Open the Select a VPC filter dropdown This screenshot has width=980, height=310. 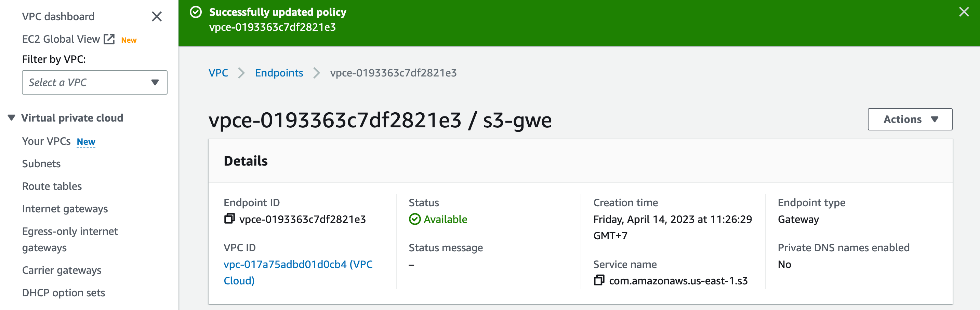point(94,82)
